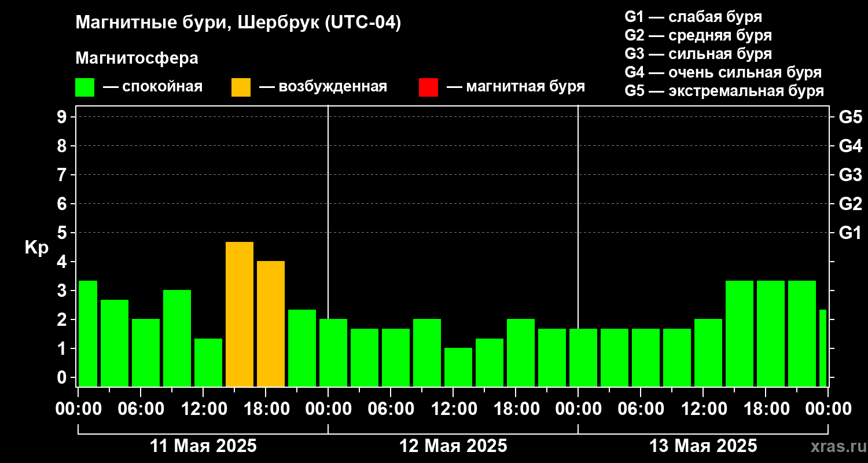Click the red magnetic storm legend swatch
Viewport: 868px width, 463px height.
(x=428, y=87)
